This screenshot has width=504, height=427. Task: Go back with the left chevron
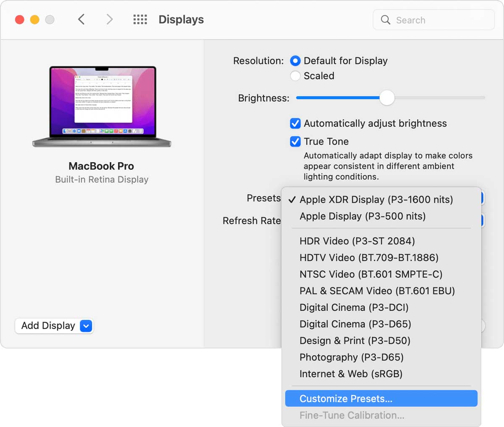click(81, 19)
